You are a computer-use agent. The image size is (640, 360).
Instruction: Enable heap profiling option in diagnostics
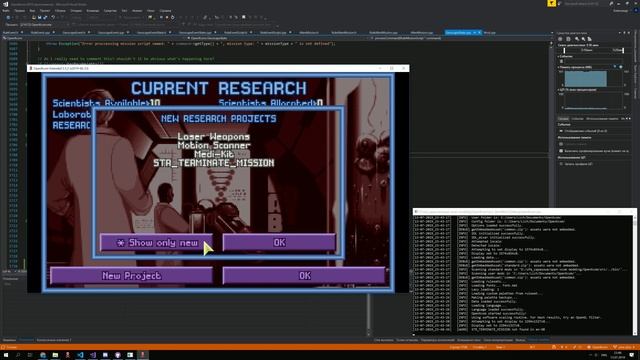click(x=594, y=151)
